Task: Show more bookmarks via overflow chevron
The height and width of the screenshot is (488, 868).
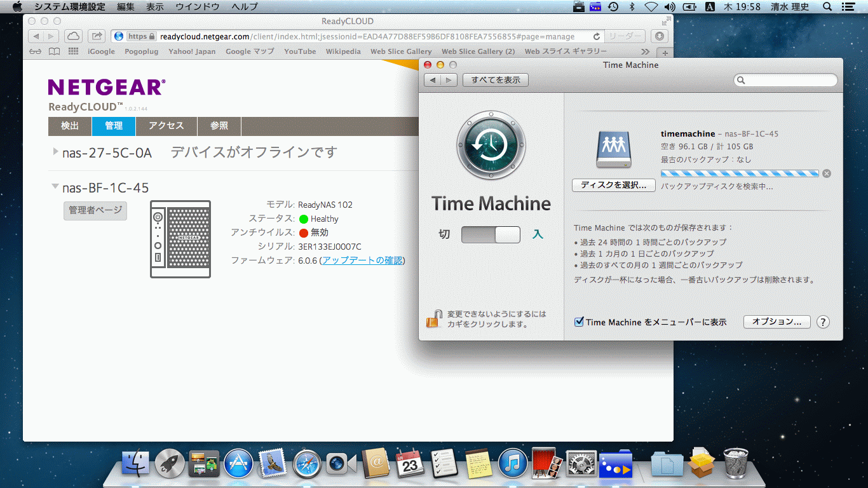Action: point(646,51)
